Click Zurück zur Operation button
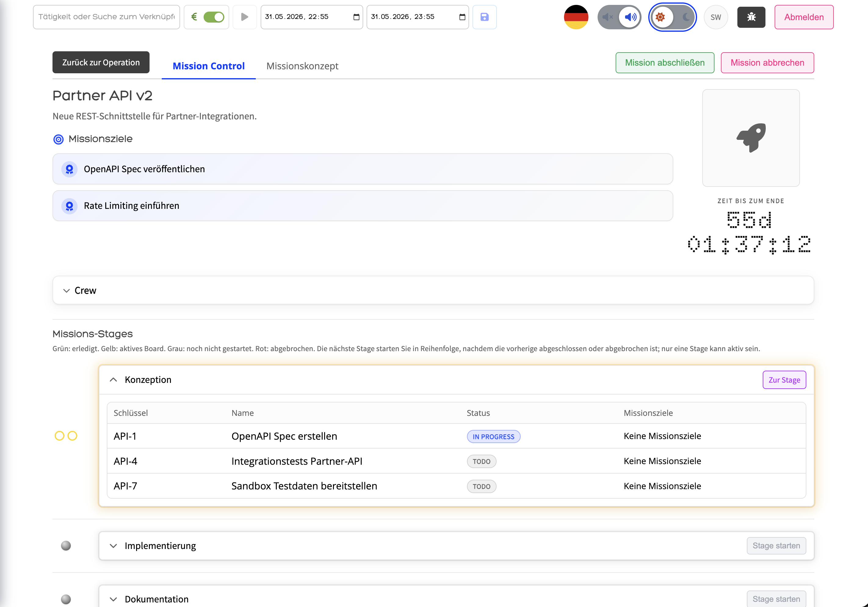Image resolution: width=868 pixels, height=607 pixels. pyautogui.click(x=101, y=62)
